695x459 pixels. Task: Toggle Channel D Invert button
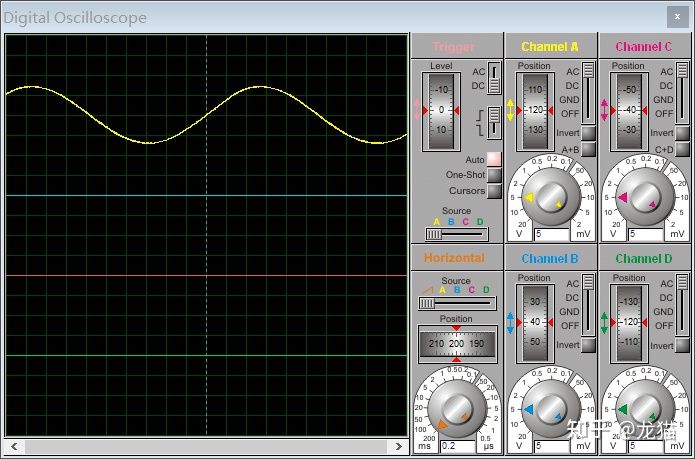pos(682,345)
